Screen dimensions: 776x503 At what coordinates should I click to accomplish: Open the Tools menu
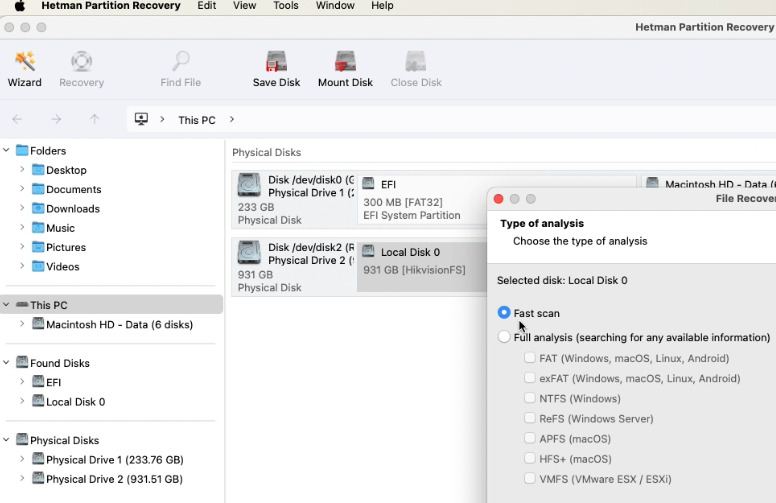tap(286, 6)
